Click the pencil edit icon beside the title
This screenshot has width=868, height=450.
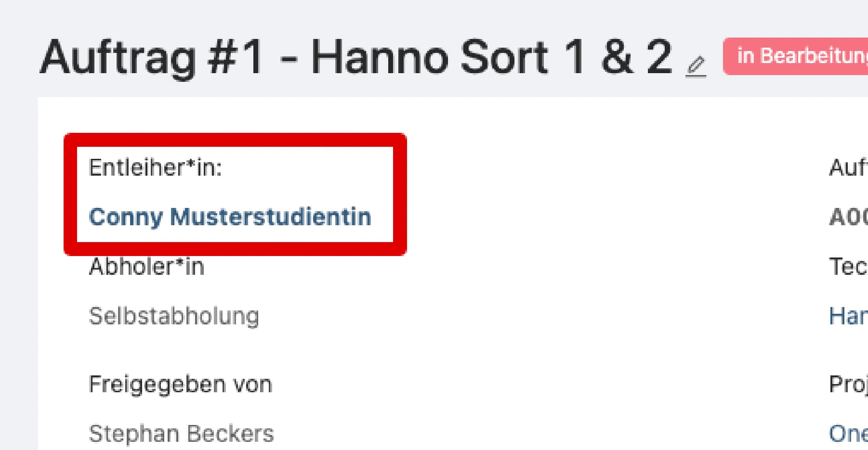pyautogui.click(x=696, y=66)
